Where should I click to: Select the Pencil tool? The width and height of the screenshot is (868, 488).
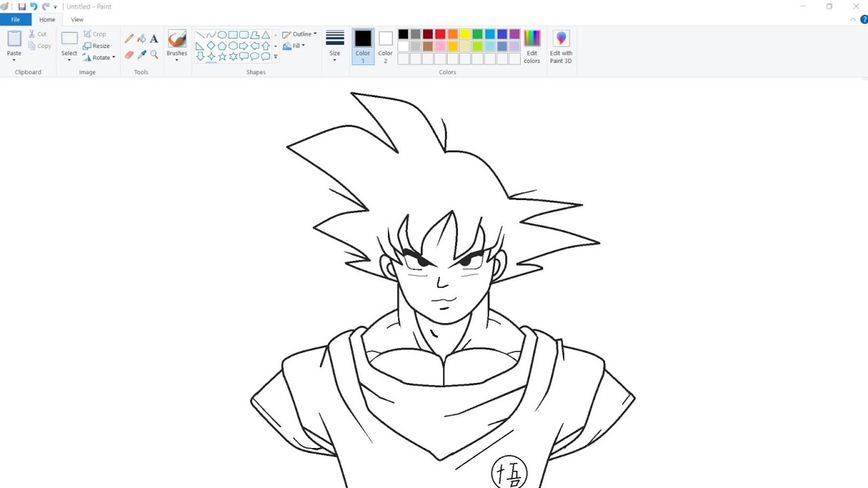[129, 39]
